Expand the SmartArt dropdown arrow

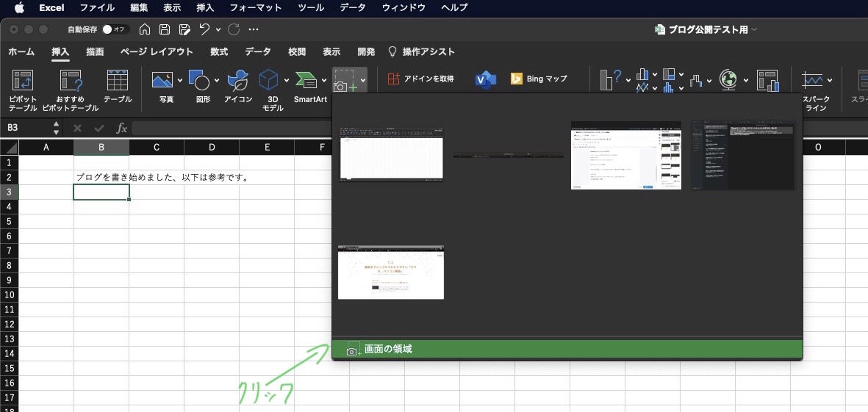pyautogui.click(x=324, y=80)
